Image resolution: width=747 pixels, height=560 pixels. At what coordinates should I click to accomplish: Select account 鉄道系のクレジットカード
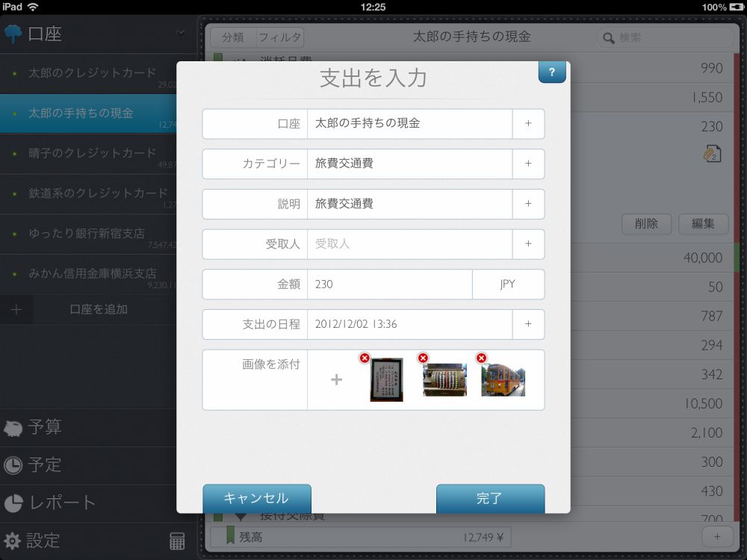(x=88, y=193)
